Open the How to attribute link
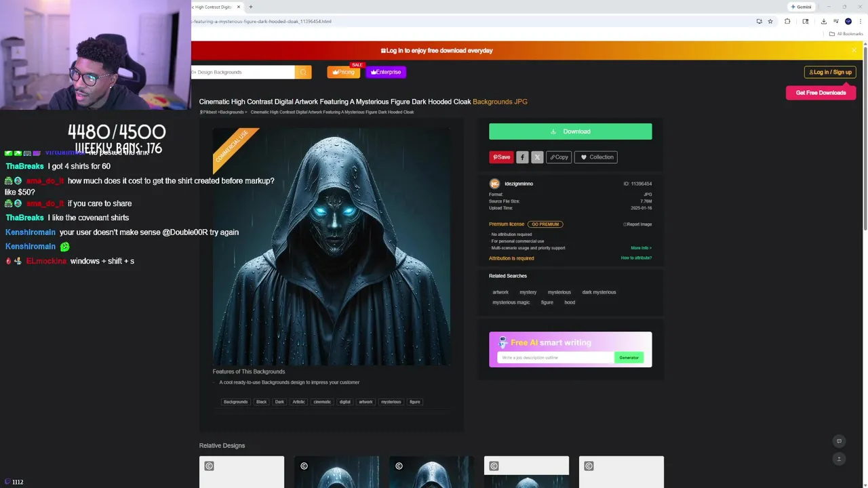This screenshot has height=488, width=868. pyautogui.click(x=636, y=258)
